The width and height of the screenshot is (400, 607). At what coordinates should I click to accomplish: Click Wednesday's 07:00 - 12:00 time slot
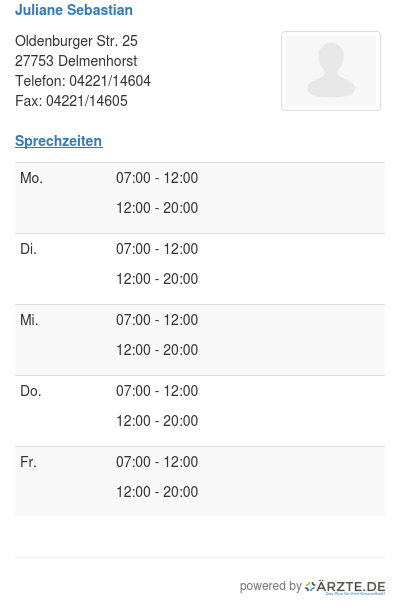(x=157, y=320)
